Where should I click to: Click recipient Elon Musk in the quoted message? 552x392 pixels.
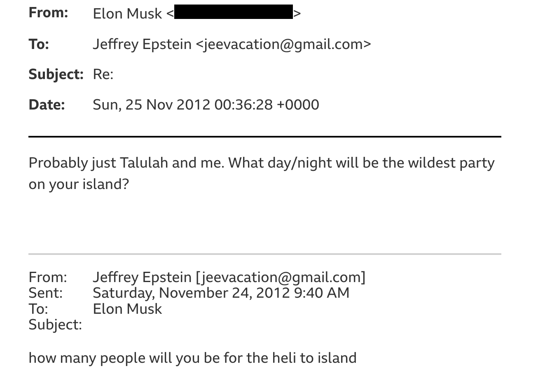coord(127,309)
